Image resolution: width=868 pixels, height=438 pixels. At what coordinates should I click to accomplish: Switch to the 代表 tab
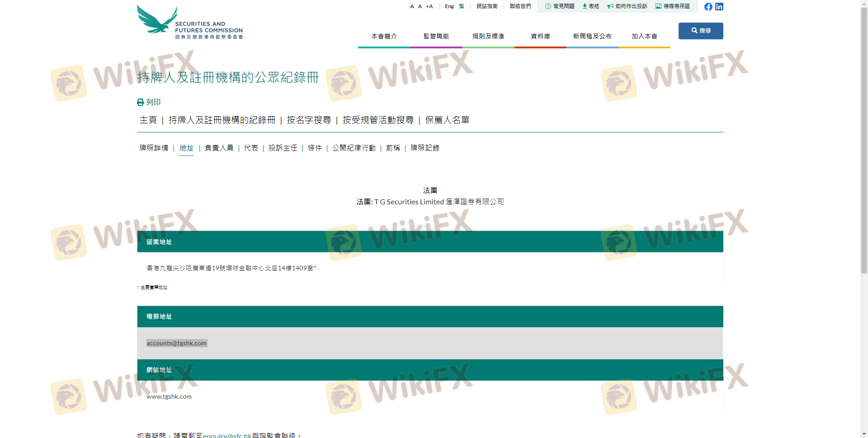tap(251, 148)
